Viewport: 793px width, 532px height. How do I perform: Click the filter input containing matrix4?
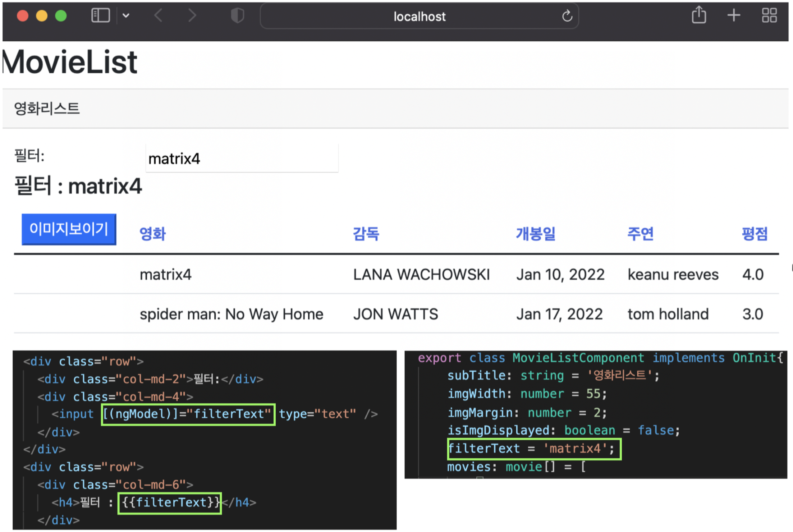click(242, 159)
